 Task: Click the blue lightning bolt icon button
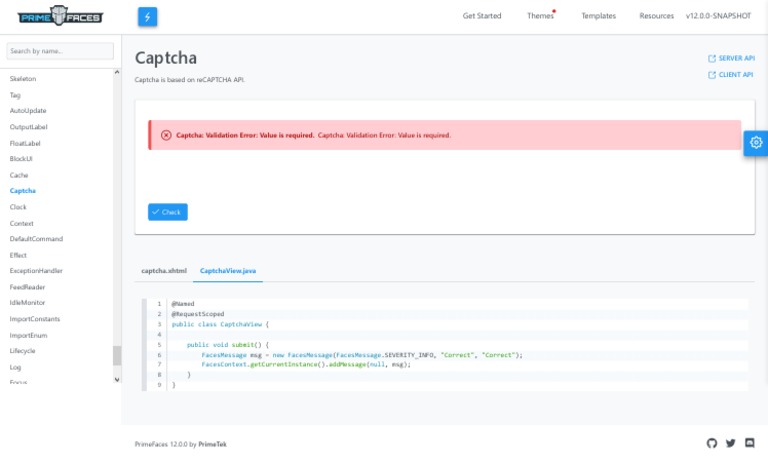click(147, 17)
